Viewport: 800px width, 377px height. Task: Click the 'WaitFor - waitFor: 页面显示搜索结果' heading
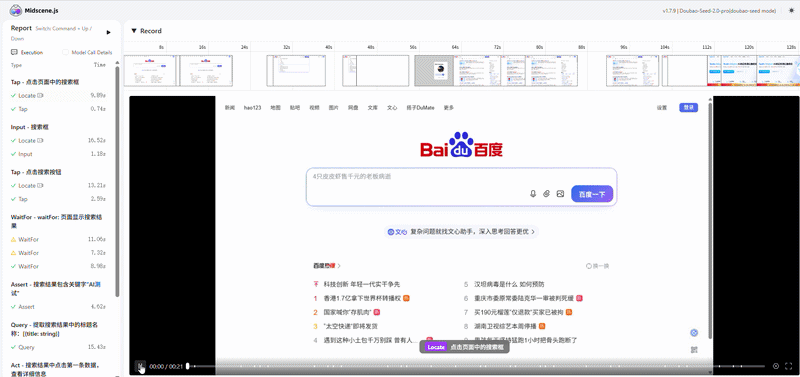click(56, 221)
